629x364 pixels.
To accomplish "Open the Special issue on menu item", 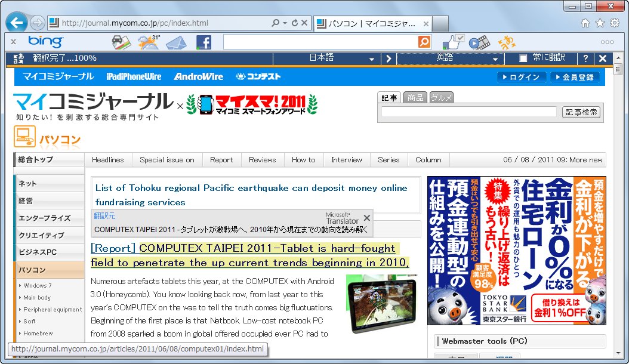I will 167,160.
